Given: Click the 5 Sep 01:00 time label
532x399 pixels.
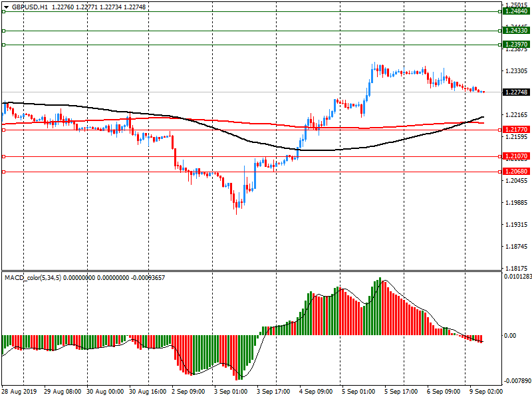Looking at the screenshot, I should point(358,392).
